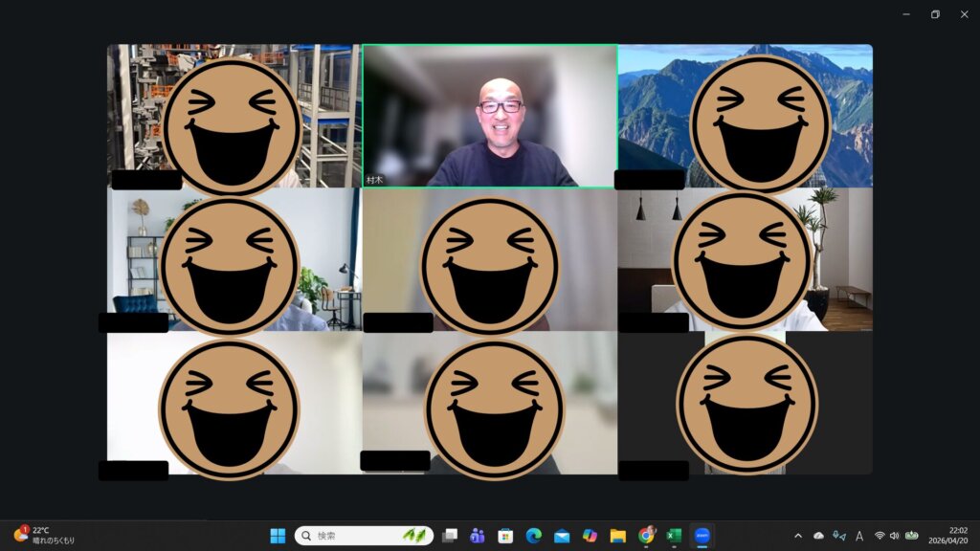The width and height of the screenshot is (980, 551).
Task: Launch Microsoft Teams from the taskbar
Action: click(478, 536)
